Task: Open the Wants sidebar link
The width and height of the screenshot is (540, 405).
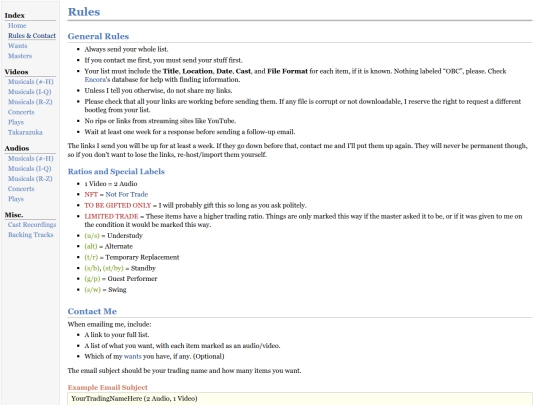Action: (18, 46)
